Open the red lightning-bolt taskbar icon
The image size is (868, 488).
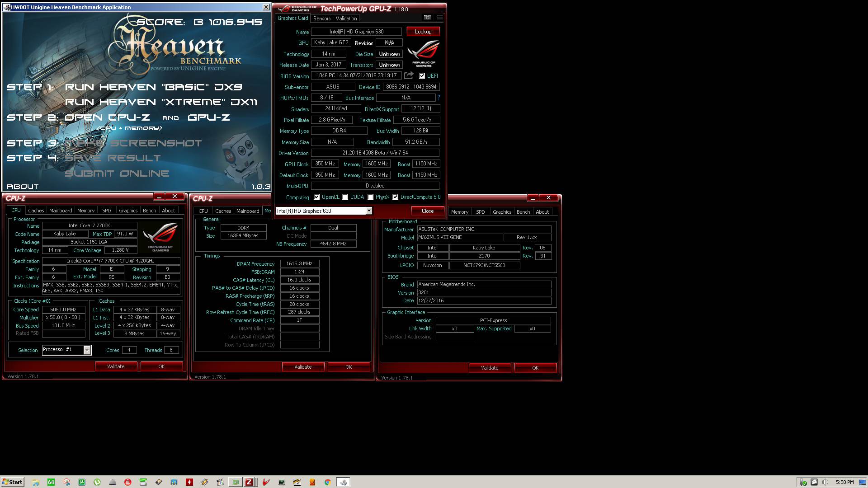pyautogui.click(x=189, y=482)
